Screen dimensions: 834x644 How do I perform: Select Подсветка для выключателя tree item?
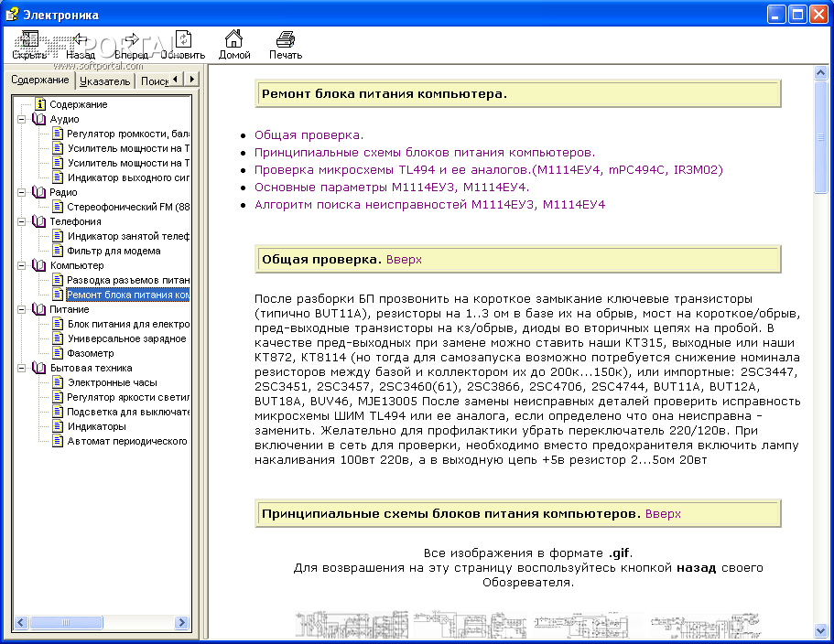tap(127, 412)
